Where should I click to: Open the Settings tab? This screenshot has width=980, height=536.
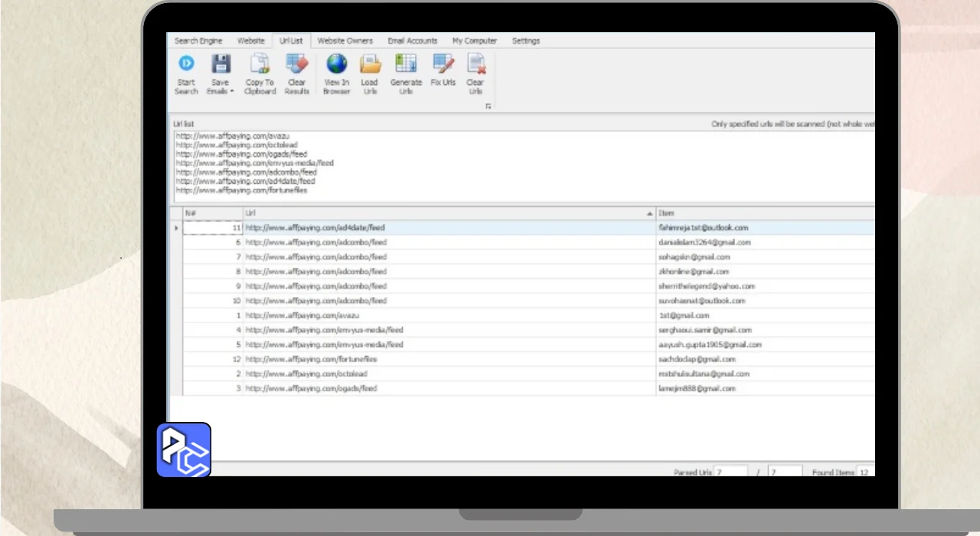coord(526,41)
